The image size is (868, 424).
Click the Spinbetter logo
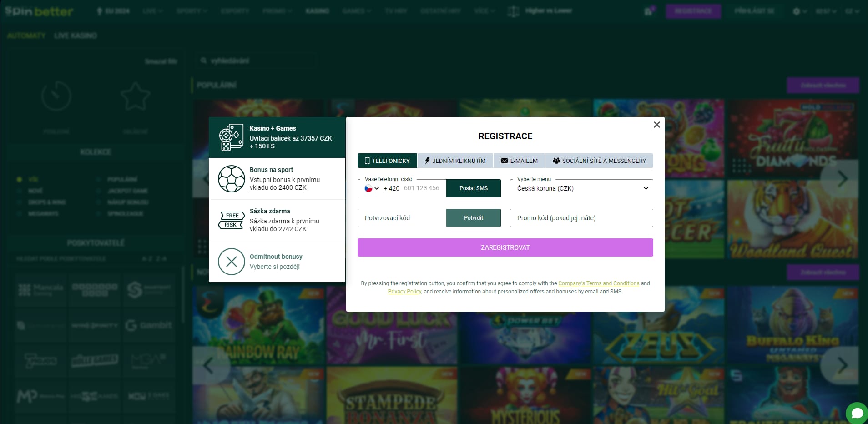[39, 11]
